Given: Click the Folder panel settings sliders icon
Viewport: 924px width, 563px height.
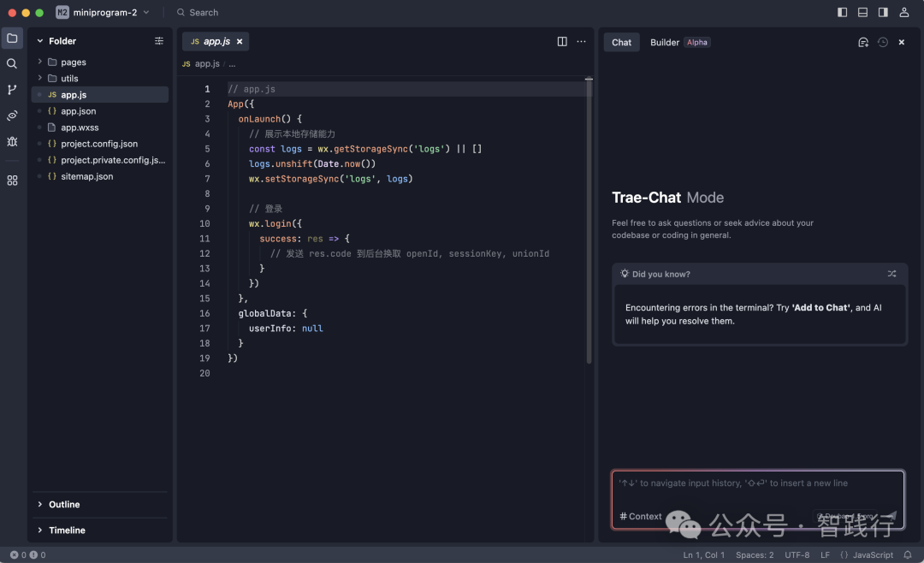Looking at the screenshot, I should pos(159,41).
